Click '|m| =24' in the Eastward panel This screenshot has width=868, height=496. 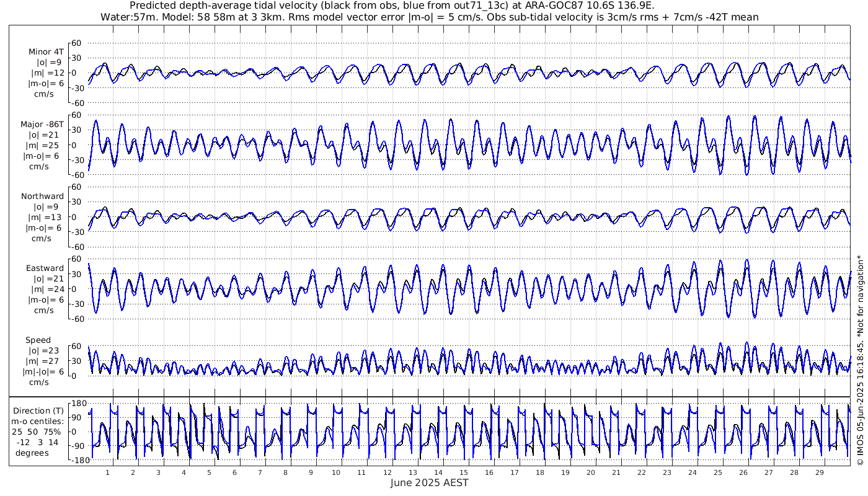[48, 289]
